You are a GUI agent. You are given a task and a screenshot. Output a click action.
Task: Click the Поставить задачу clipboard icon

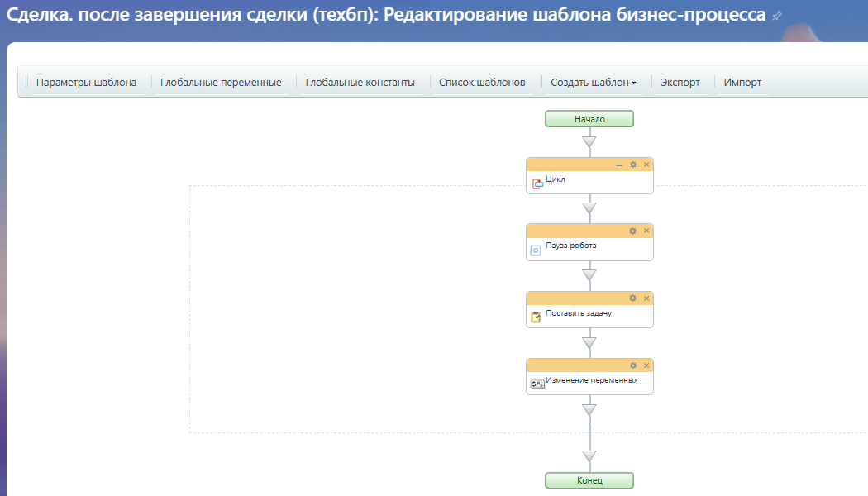[536, 317]
